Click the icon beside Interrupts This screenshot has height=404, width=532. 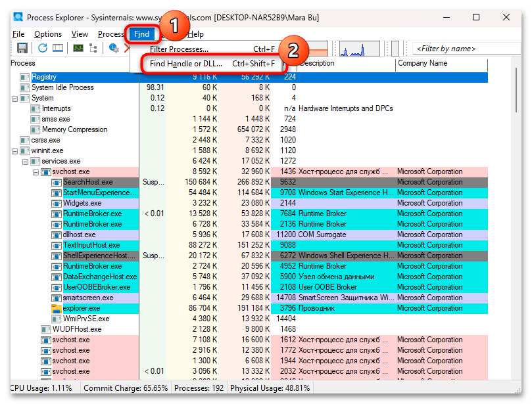point(36,109)
